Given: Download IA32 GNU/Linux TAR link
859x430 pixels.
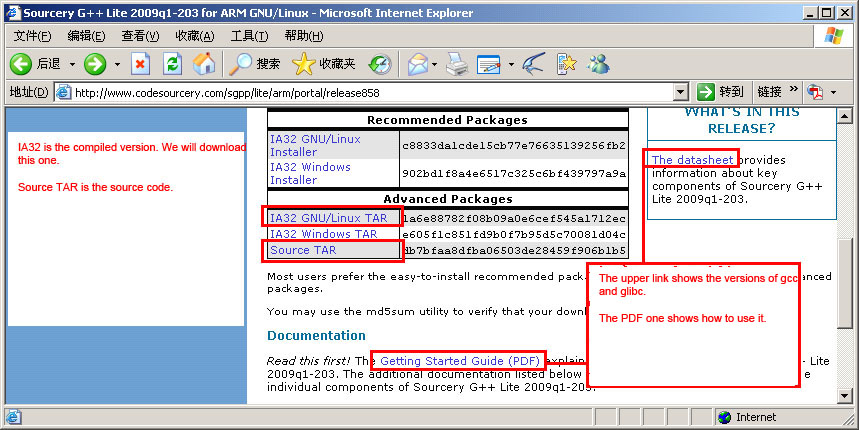Looking at the screenshot, I should click(329, 218).
